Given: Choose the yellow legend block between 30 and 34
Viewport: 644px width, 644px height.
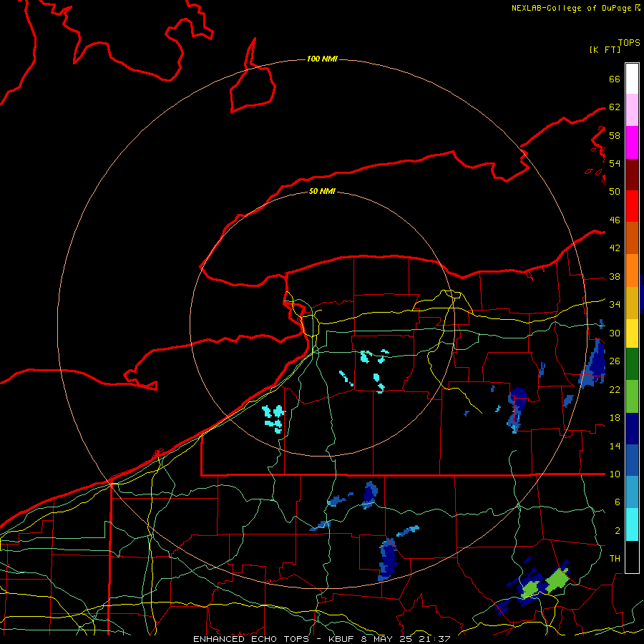Looking at the screenshot, I should coord(632,333).
